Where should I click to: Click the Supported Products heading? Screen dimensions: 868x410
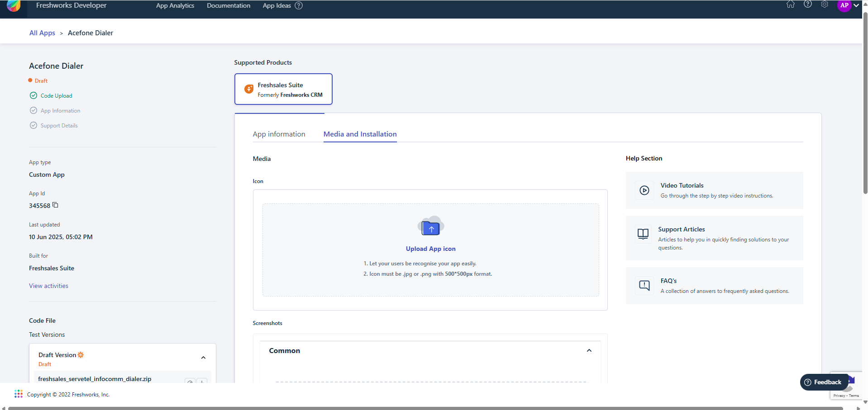click(263, 62)
